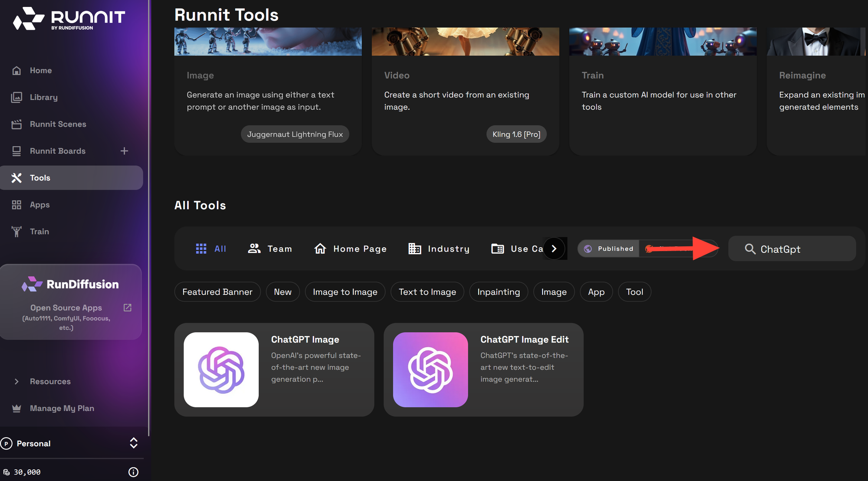Open external link icon for Open Source Apps
The image size is (868, 481).
[128, 308]
